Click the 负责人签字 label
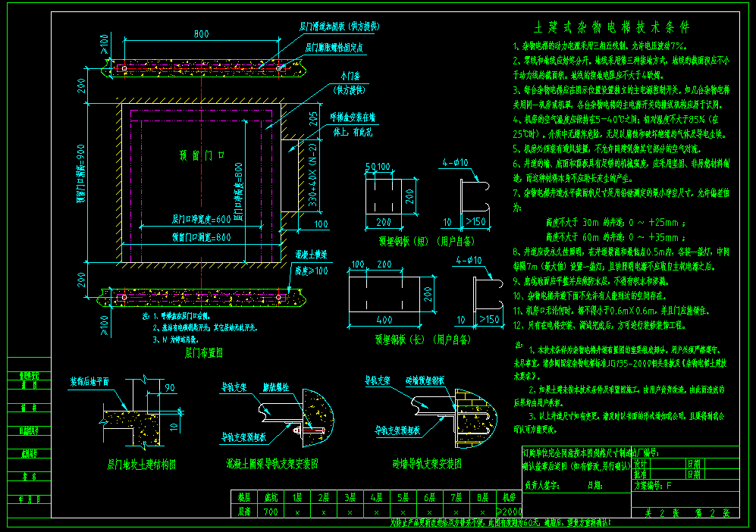Viewport: 756px width, 532px height. pos(542,486)
